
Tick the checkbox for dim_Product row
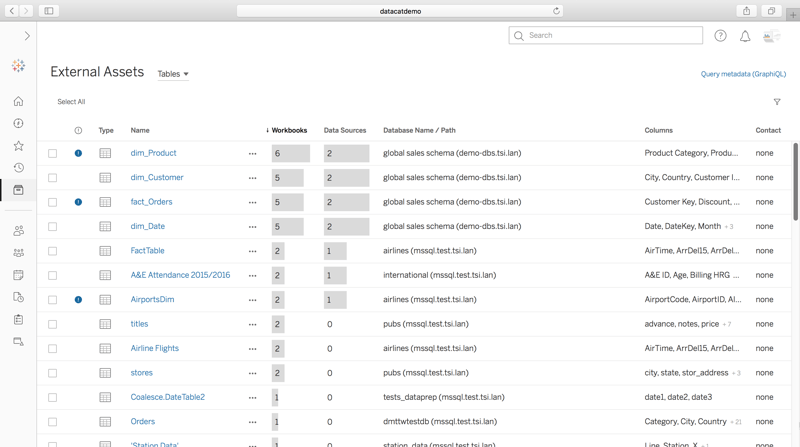(x=53, y=154)
